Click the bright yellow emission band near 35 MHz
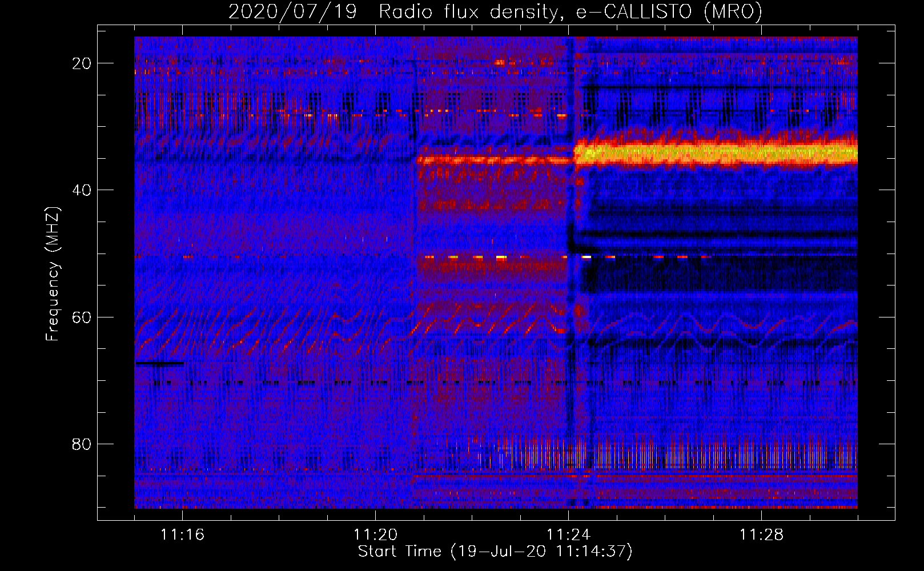924x571 pixels. 716,153
